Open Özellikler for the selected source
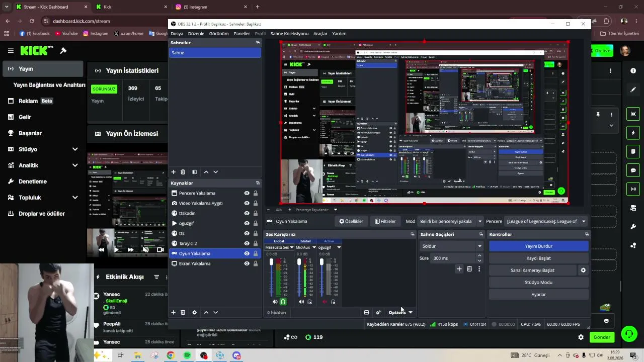 tap(351, 221)
